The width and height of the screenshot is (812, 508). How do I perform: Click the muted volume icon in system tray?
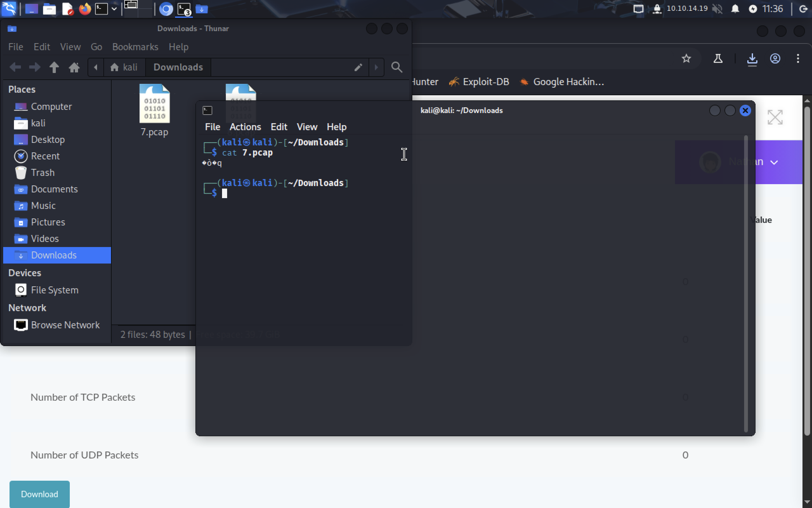(x=717, y=9)
